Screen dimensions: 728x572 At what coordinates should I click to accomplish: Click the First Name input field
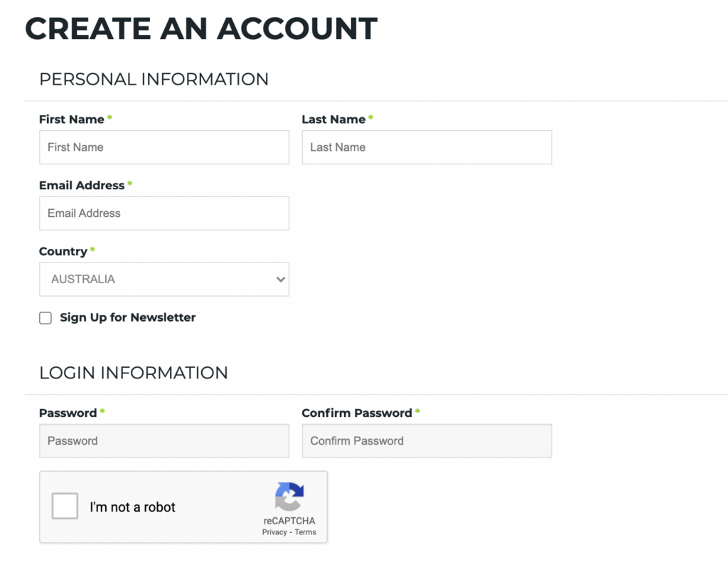(164, 147)
